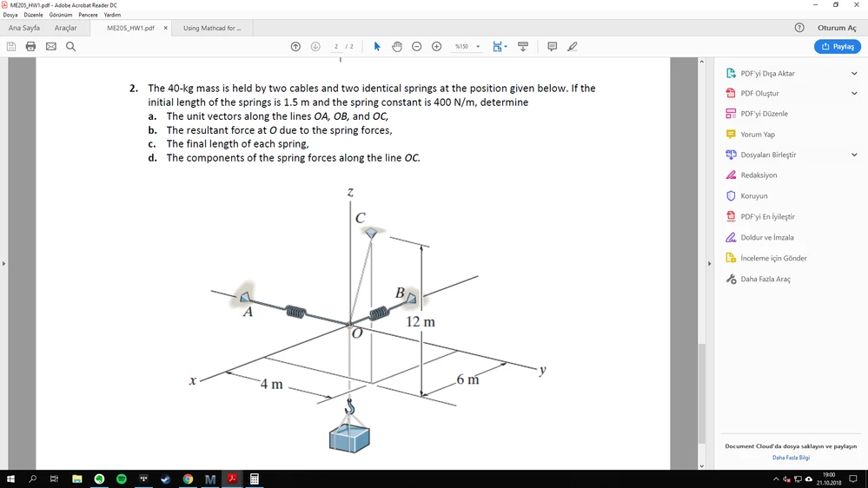Open the help question mark icon
Screen dimensions: 868x488
click(x=799, y=28)
